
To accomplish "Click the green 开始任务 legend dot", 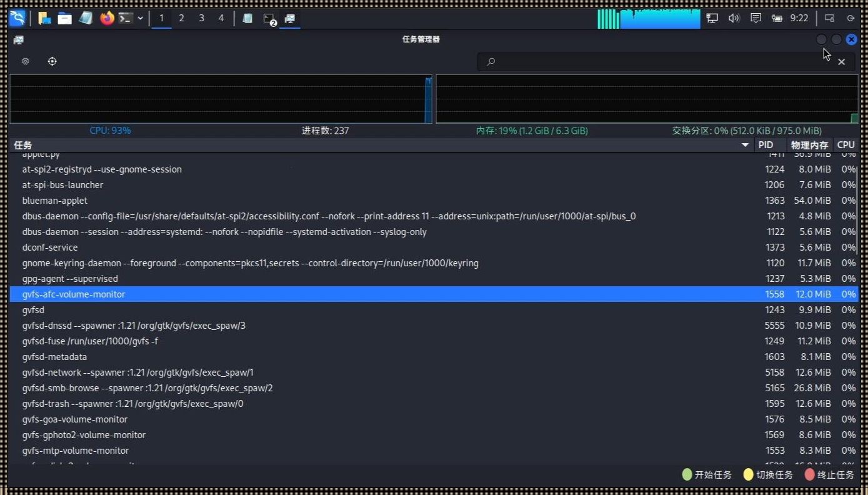I will [687, 475].
